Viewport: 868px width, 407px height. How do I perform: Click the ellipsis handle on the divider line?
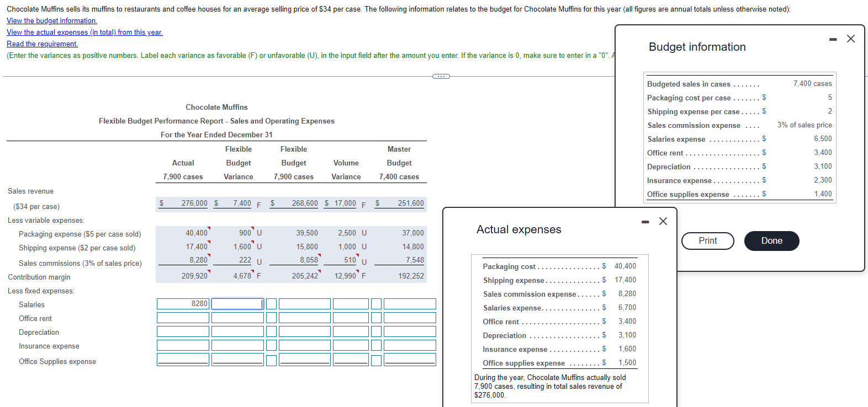point(441,76)
